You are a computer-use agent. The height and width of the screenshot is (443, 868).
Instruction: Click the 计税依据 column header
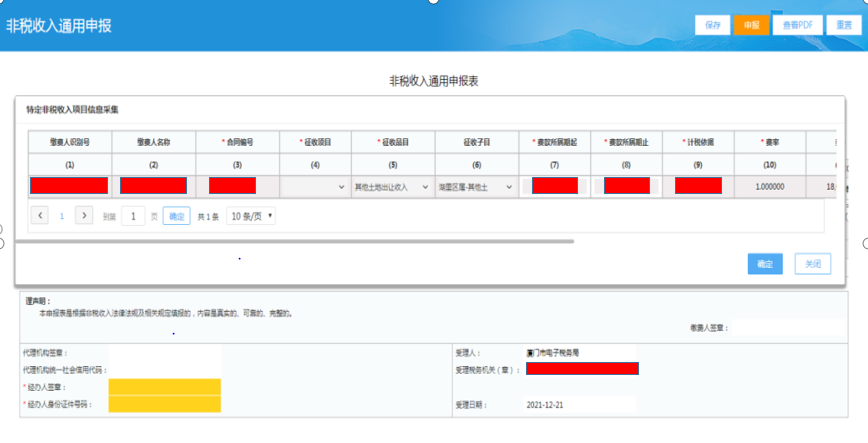point(698,142)
